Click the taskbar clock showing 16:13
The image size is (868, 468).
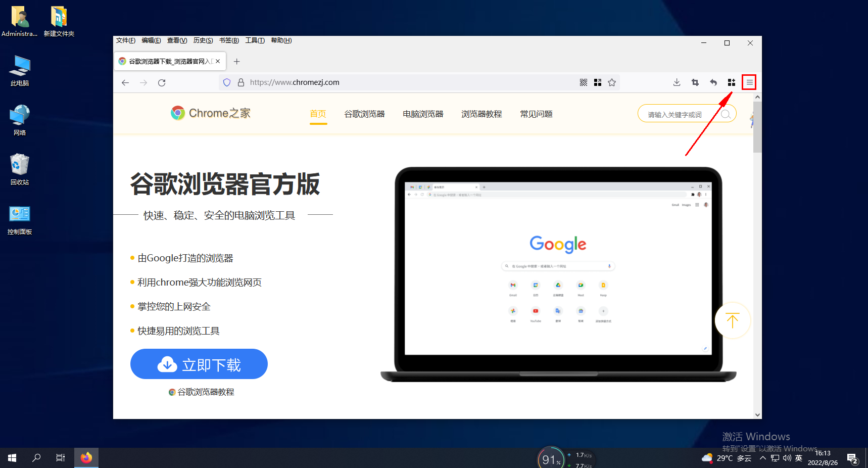tap(823, 458)
